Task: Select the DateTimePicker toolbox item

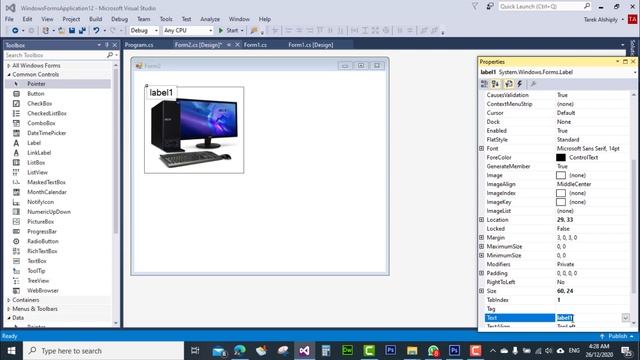Action: [x=57, y=133]
